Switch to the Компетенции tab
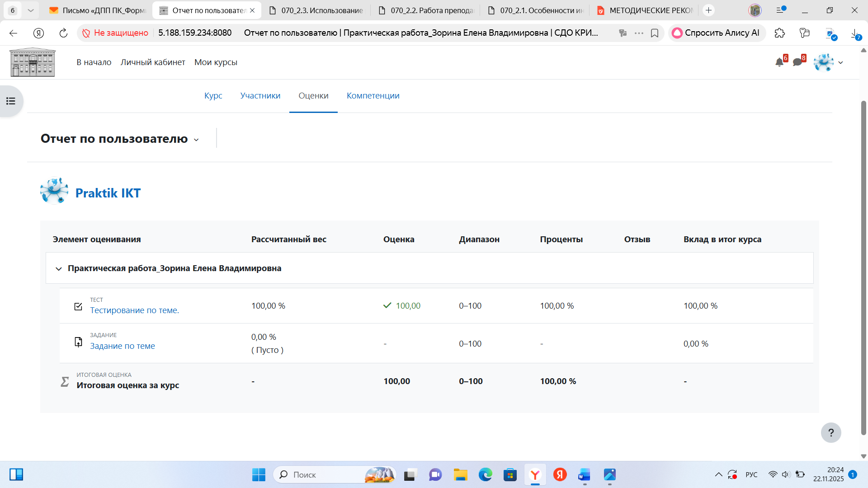This screenshot has height=488, width=868. pyautogui.click(x=373, y=96)
